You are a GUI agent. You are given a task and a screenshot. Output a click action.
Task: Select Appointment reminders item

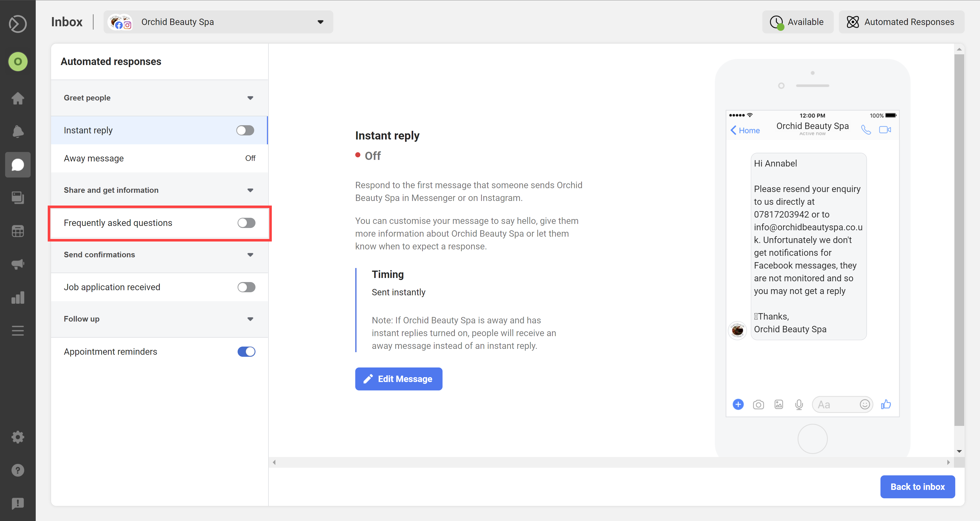pyautogui.click(x=160, y=351)
